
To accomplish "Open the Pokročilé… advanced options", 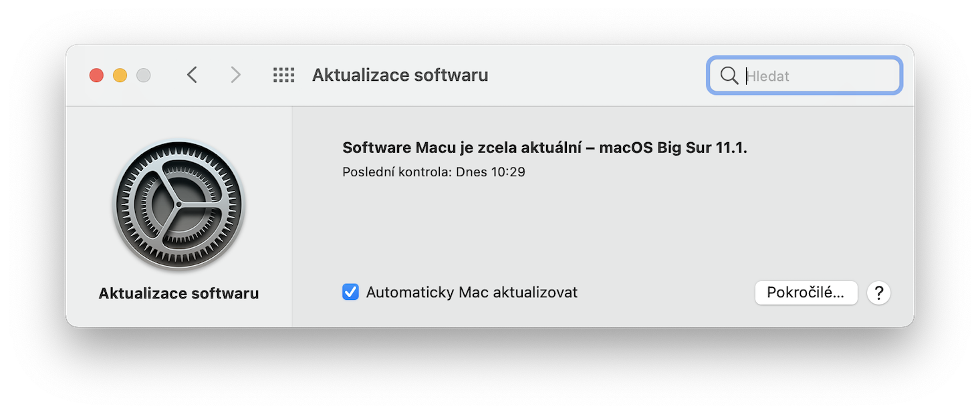I will coord(806,292).
